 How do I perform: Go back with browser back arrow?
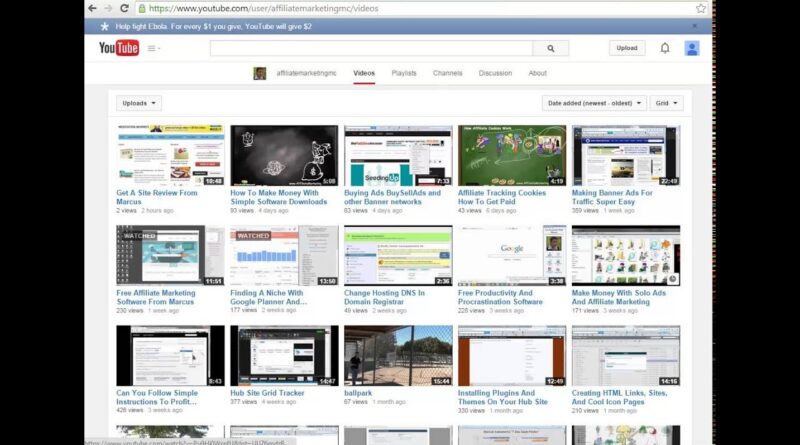point(93,8)
